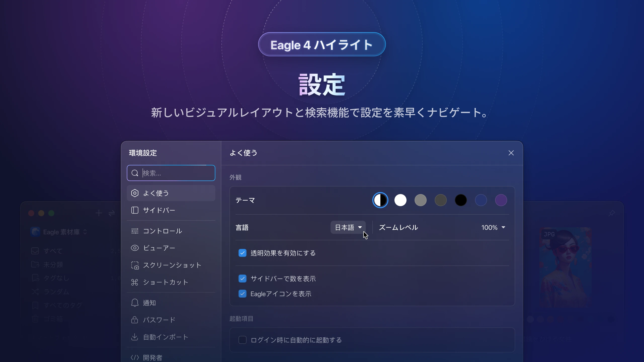Open 通知 settings bell icon
The height and width of the screenshot is (362, 644).
coord(135,303)
